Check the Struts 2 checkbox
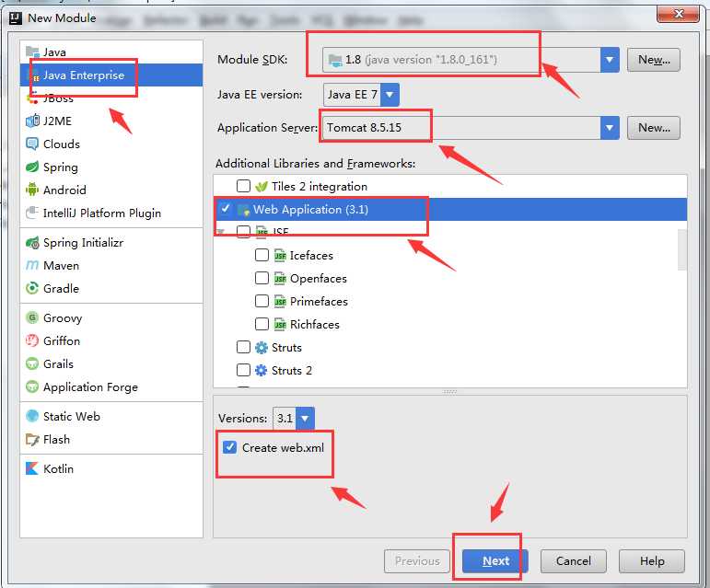Image resolution: width=710 pixels, height=588 pixels. click(x=243, y=370)
